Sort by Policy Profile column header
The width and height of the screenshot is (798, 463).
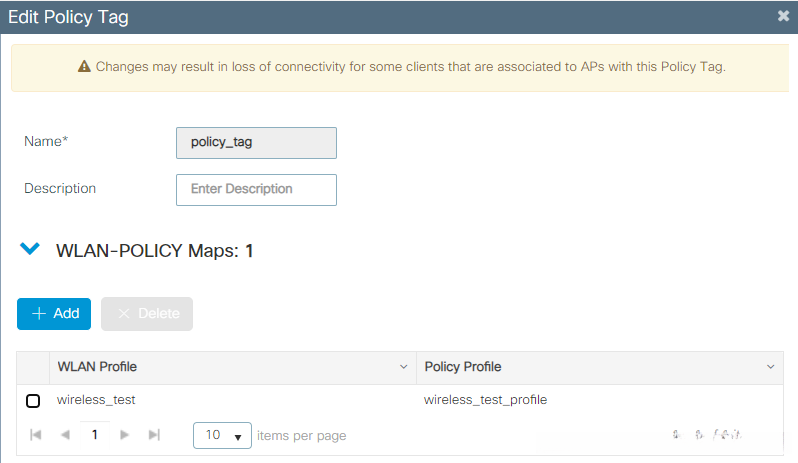[x=463, y=367]
